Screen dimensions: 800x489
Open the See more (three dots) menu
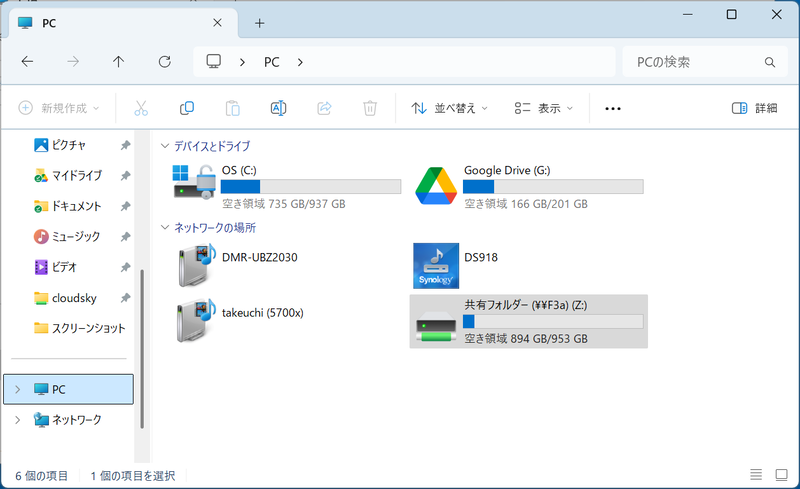coord(613,108)
